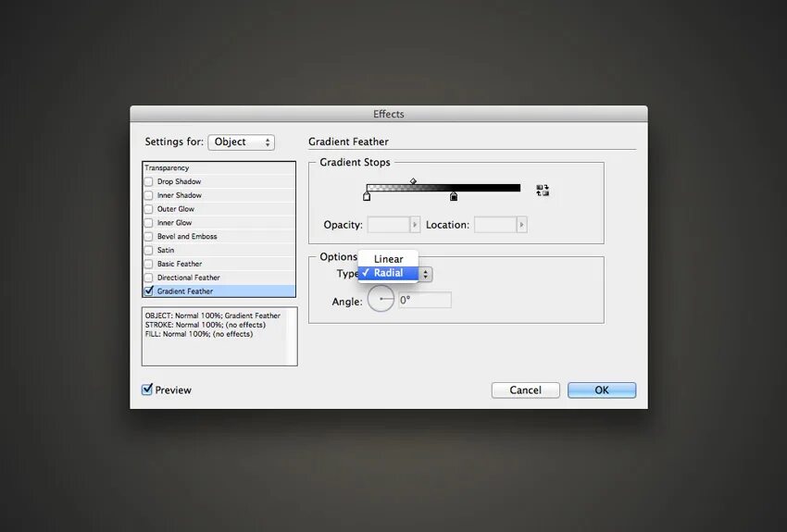Click the Angle value field
This screenshot has width=787, height=532.
click(x=425, y=300)
